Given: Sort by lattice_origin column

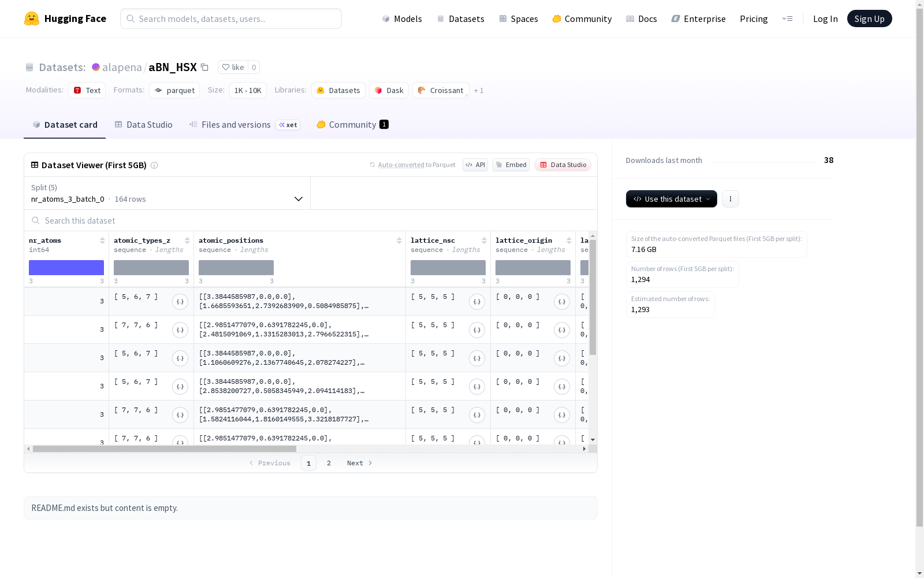Looking at the screenshot, I should (569, 240).
